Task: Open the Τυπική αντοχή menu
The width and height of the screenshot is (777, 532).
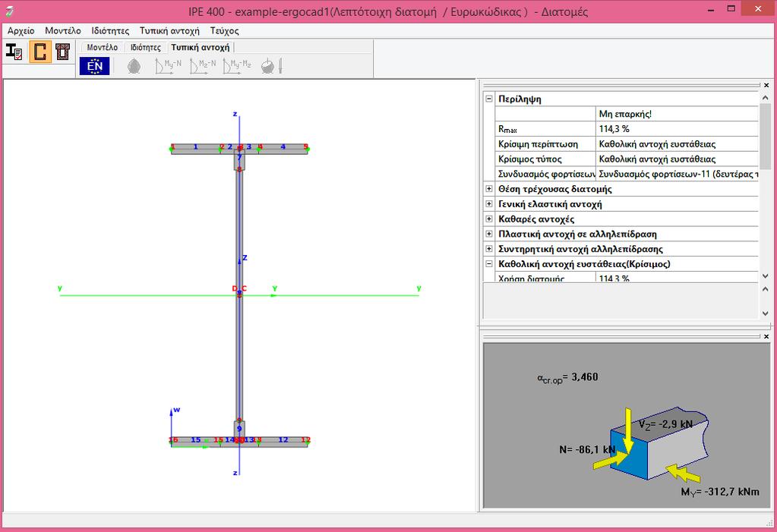Action: click(169, 30)
